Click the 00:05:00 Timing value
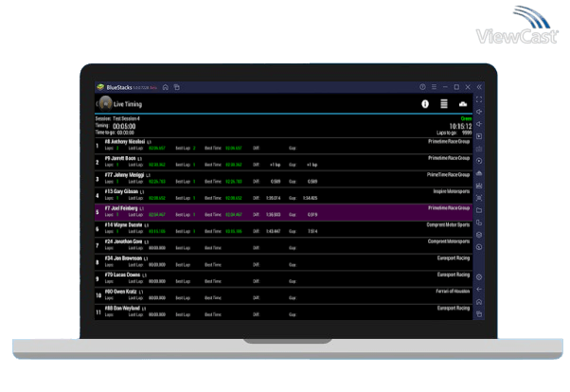 coord(124,126)
